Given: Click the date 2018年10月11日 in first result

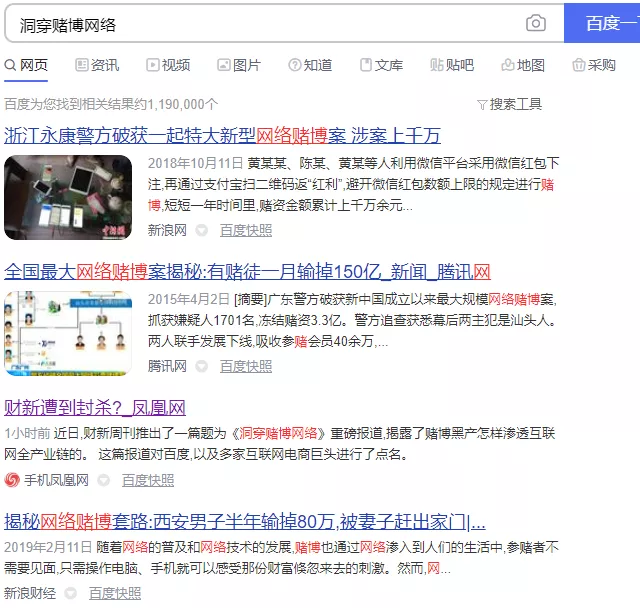Looking at the screenshot, I should [x=196, y=164].
